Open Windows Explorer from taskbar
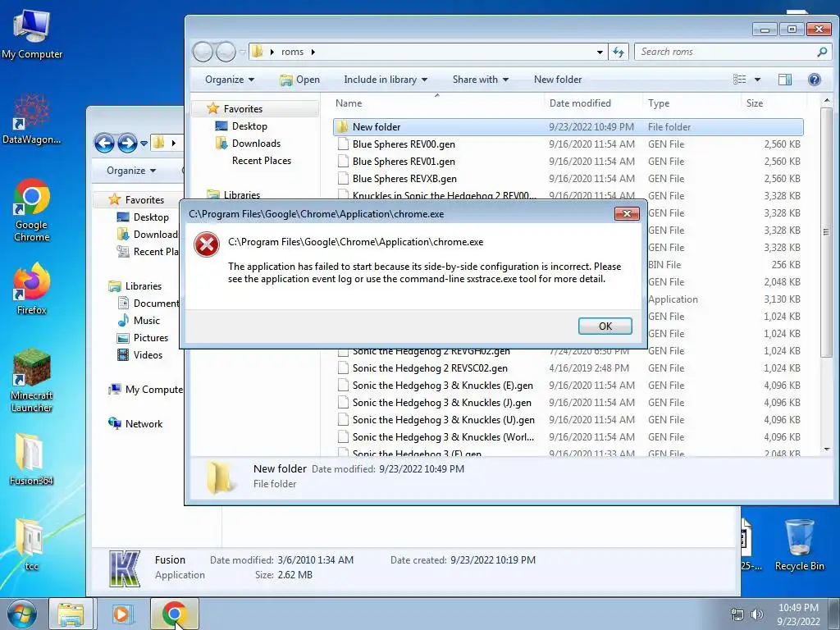 click(71, 614)
